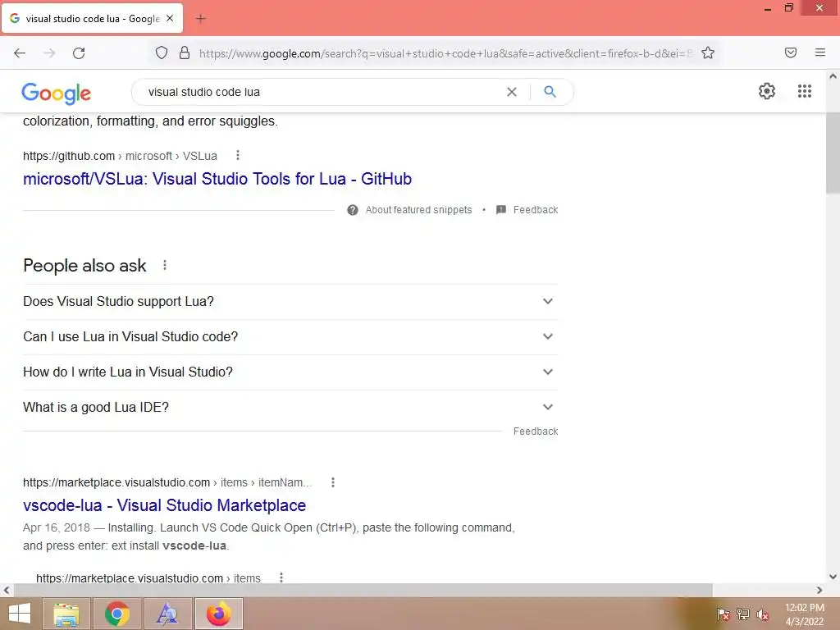Click the muted volume tray icon
Viewport: 840px width, 630px height.
[x=763, y=614]
